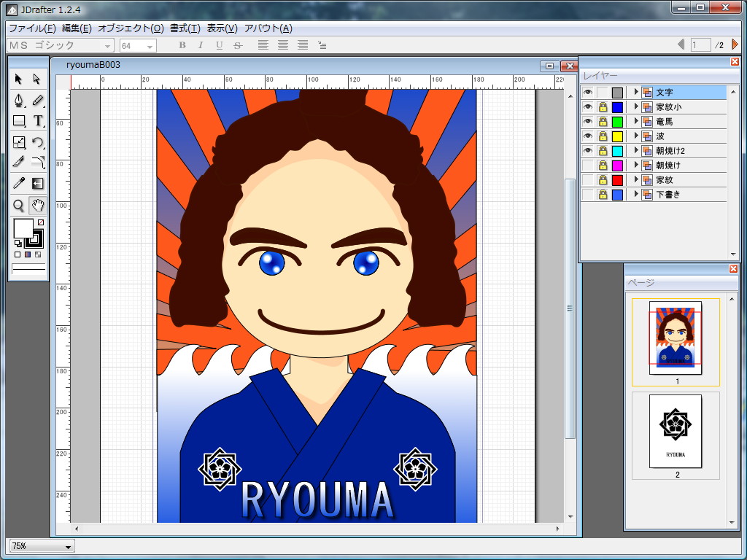
Task: Choose pattern paint mode icon
Action: [x=38, y=254]
